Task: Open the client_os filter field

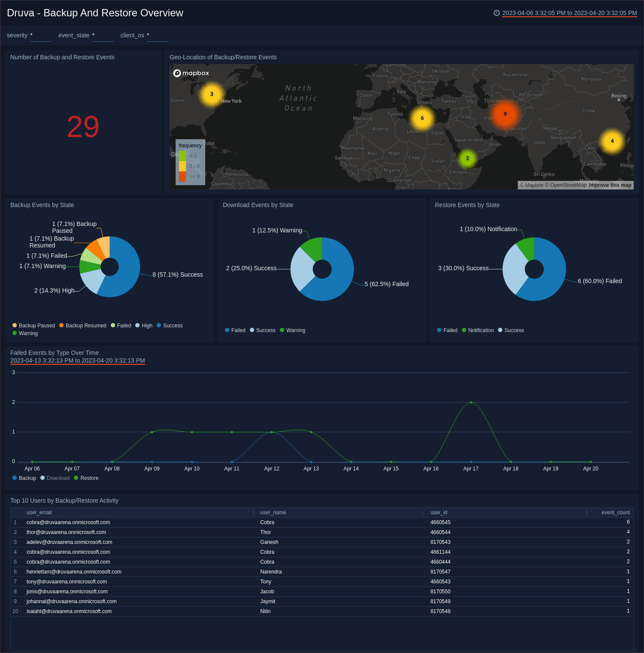Action: coord(157,36)
